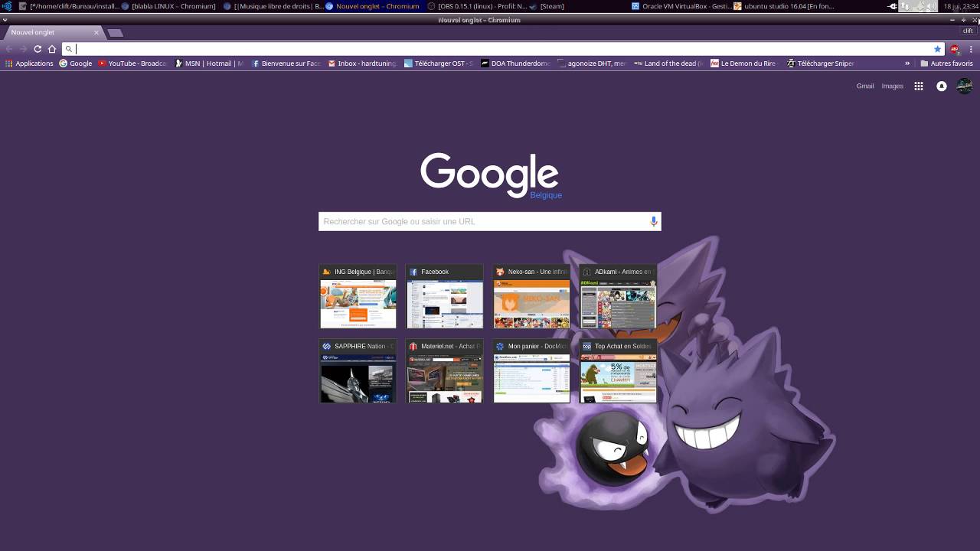Open the Applications bookmark shortcut
Viewport: 980px width, 551px height.
(x=29, y=64)
